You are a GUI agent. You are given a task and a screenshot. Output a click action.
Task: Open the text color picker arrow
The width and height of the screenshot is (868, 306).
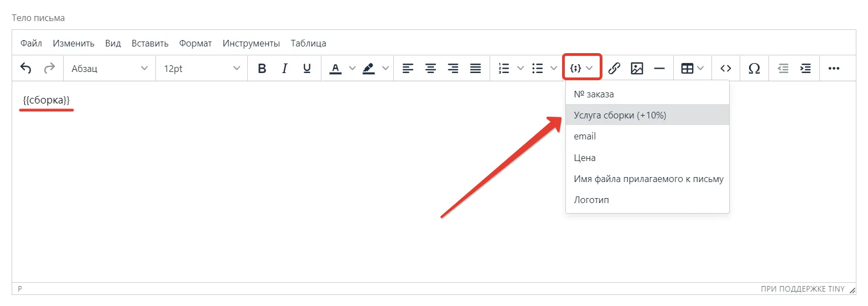click(352, 68)
